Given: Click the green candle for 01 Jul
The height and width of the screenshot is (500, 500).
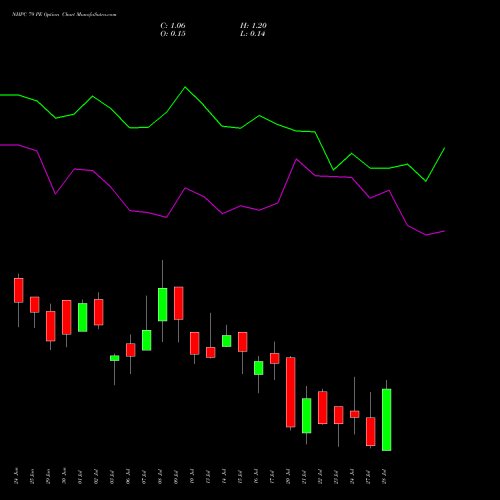Looking at the screenshot, I should click(83, 317).
